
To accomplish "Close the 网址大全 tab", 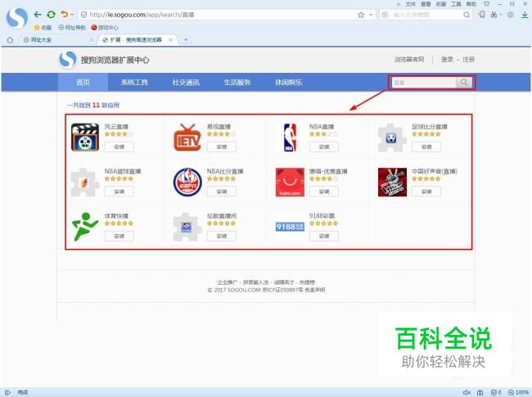I will [x=91, y=40].
